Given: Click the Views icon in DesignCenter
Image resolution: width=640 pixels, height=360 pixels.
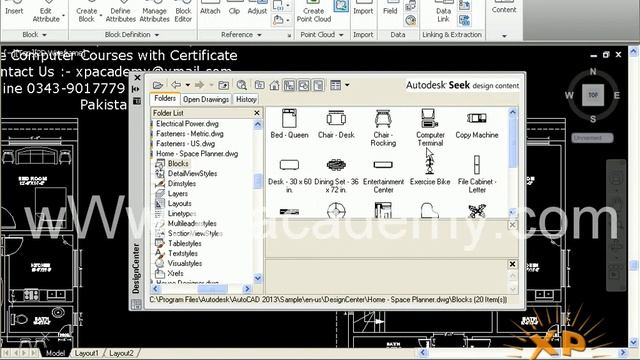Looking at the screenshot, I should point(336,85).
